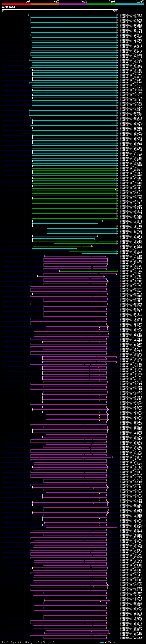The width and height of the screenshot is (146, 644).
Task: Open hit UniRef100_Q9LN68
Action: pyautogui.click(x=131, y=138)
